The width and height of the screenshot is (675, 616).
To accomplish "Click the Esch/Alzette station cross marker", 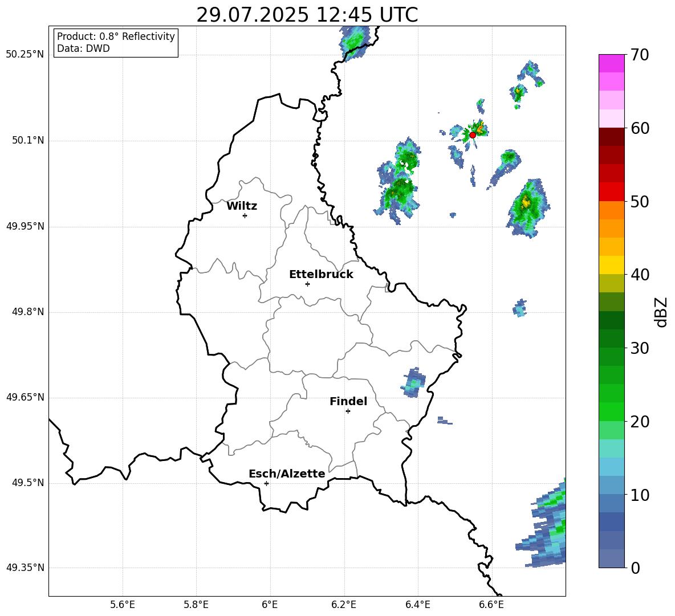I will (x=266, y=483).
